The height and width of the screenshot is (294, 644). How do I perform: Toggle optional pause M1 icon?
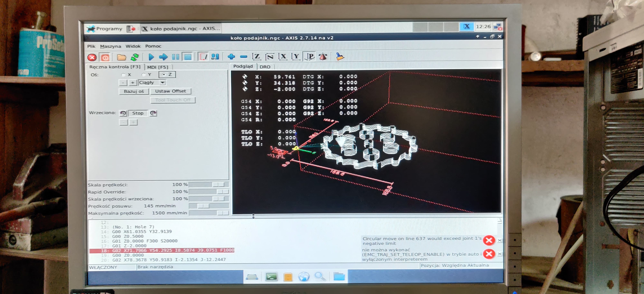point(215,57)
